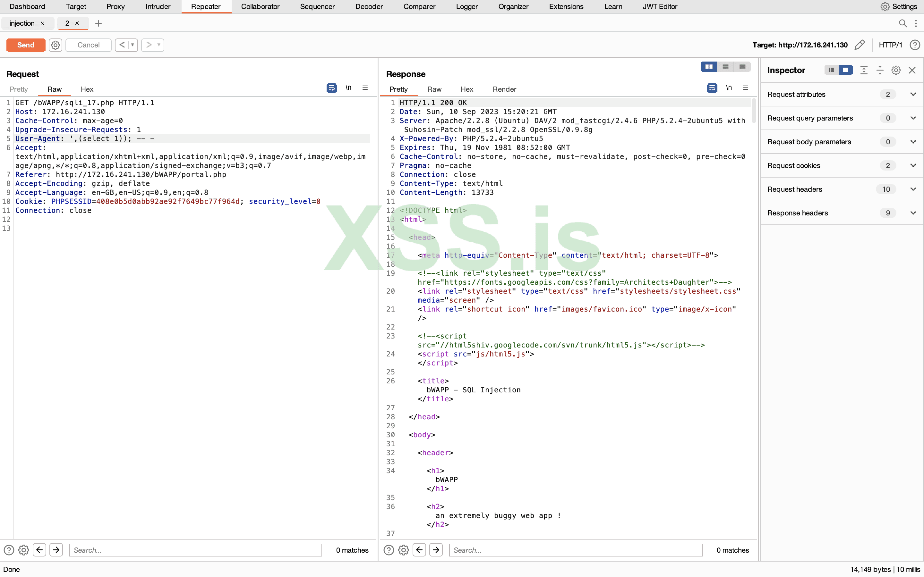Add a new Repeater tab with plus
The width and height of the screenshot is (924, 577).
coord(98,23)
